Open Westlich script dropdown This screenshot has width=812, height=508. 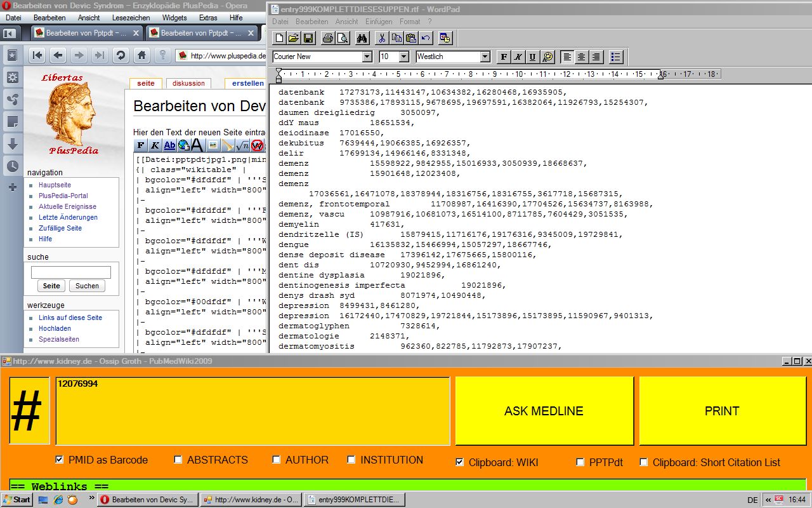click(485, 57)
